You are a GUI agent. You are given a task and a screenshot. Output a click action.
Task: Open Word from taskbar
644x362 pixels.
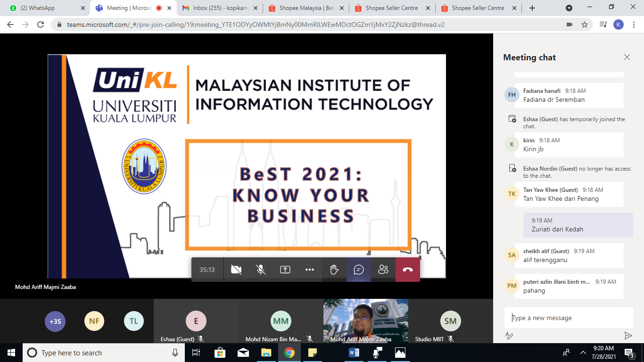pos(354,353)
